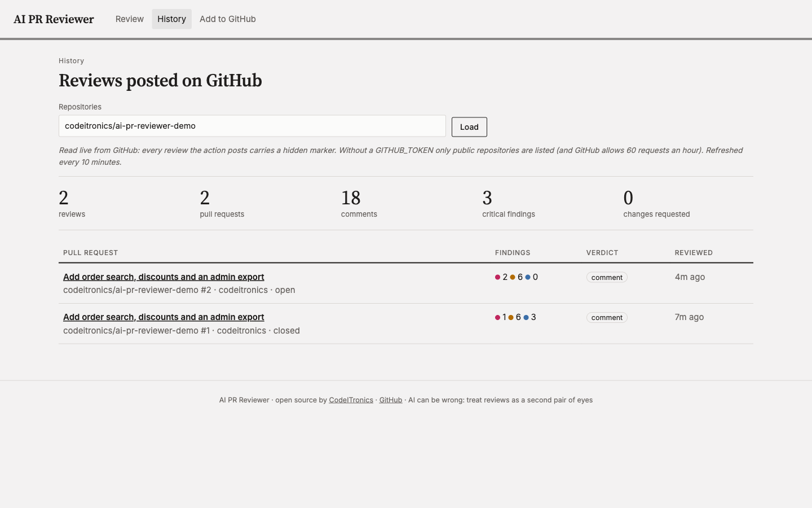Click the "codeitronics/ai-pr-reviewer-demo #1" row subtitle
The width and height of the screenshot is (812, 508).
(136, 331)
